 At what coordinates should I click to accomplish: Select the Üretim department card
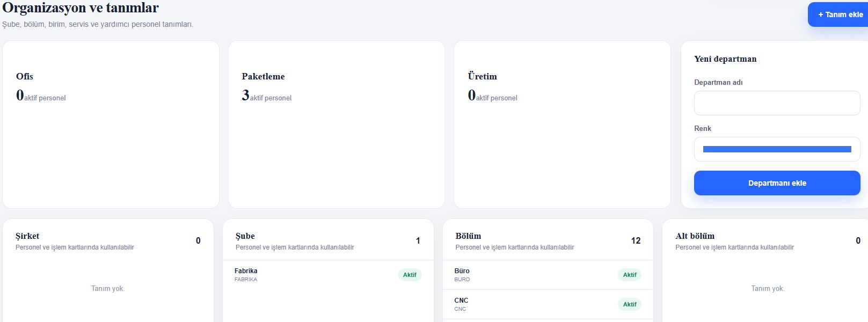pyautogui.click(x=562, y=125)
